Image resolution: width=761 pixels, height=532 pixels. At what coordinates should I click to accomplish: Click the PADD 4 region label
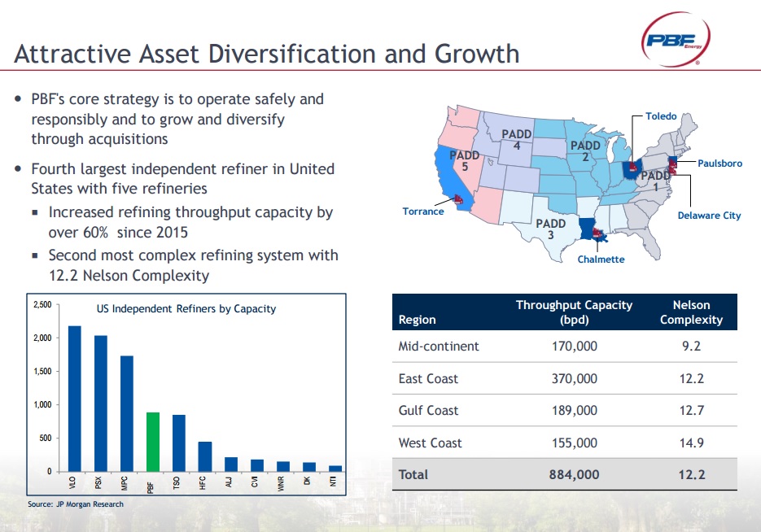[x=516, y=139]
